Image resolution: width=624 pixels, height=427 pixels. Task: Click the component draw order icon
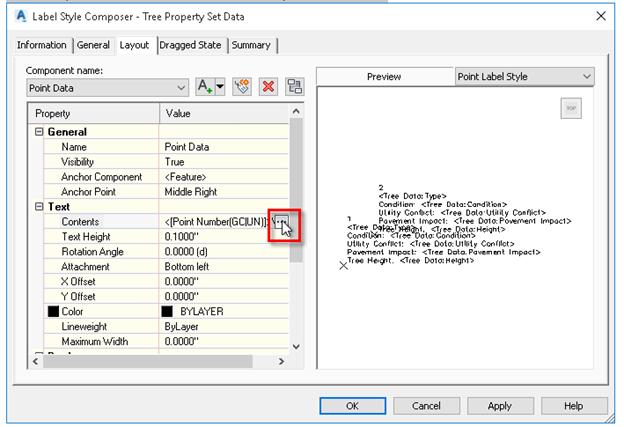coord(294,87)
